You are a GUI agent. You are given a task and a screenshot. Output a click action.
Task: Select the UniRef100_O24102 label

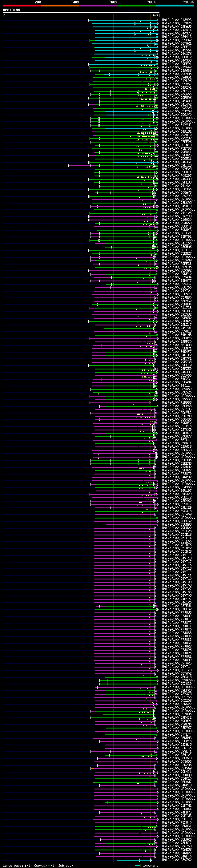[176, 755]
